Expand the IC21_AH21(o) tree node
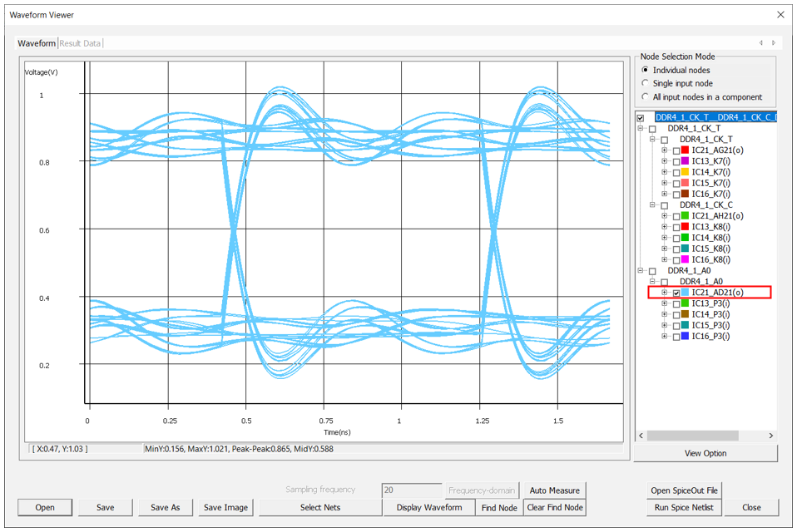This screenshot has width=797, height=532. (665, 216)
